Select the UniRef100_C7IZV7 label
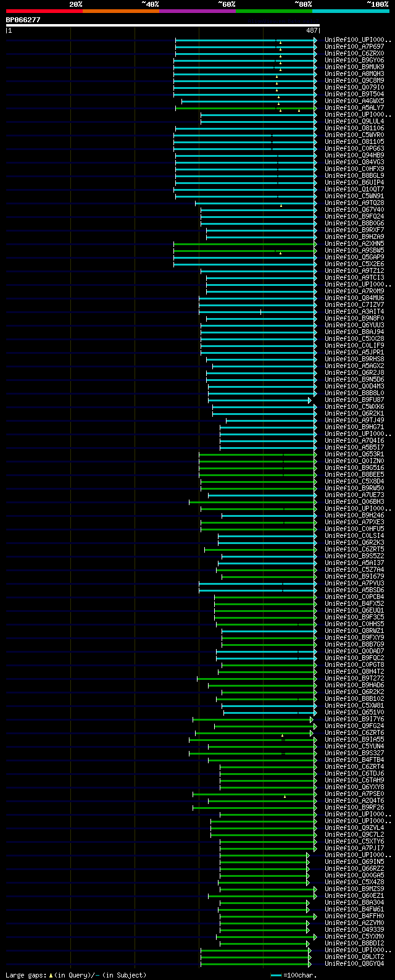The image size is (395, 980). click(354, 304)
